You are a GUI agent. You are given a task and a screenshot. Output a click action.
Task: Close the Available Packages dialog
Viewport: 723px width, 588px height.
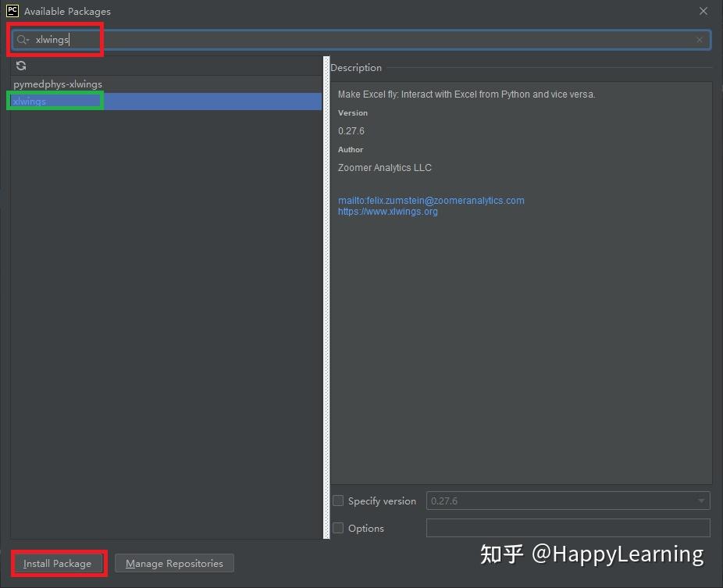tap(703, 11)
